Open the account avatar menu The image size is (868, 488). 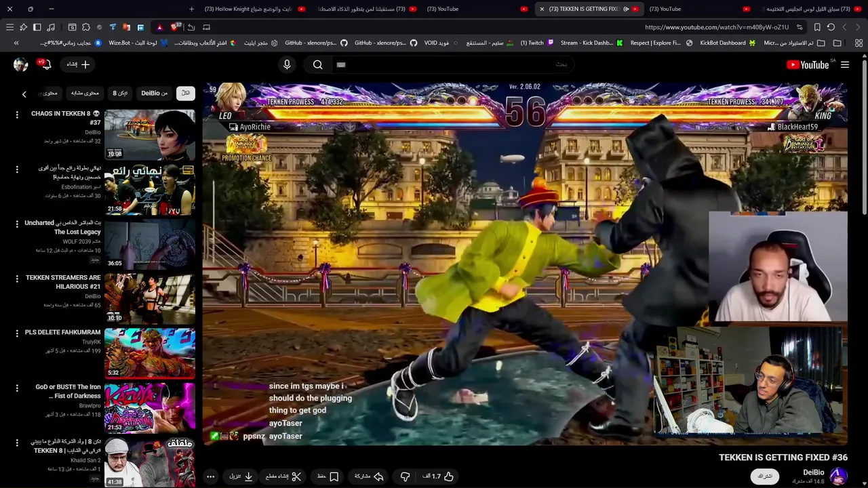pos(20,64)
